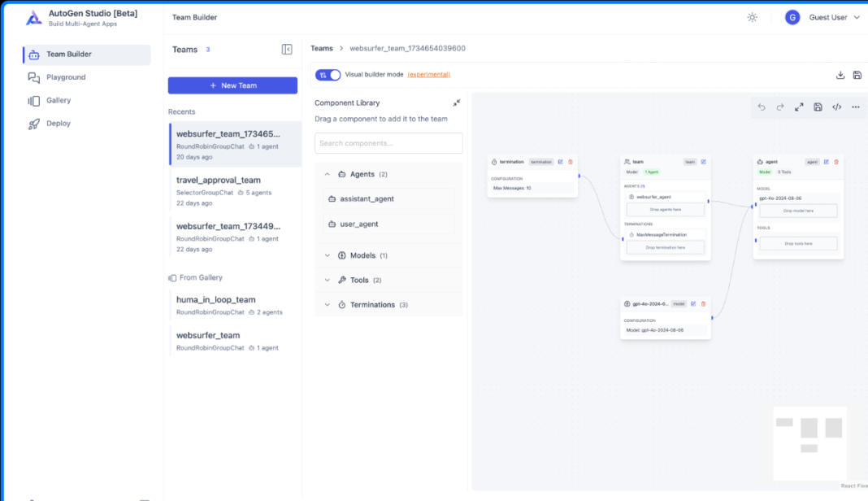Image resolution: width=868 pixels, height=501 pixels.
Task: Click the Teams breadcrumb link
Action: pyautogui.click(x=322, y=48)
